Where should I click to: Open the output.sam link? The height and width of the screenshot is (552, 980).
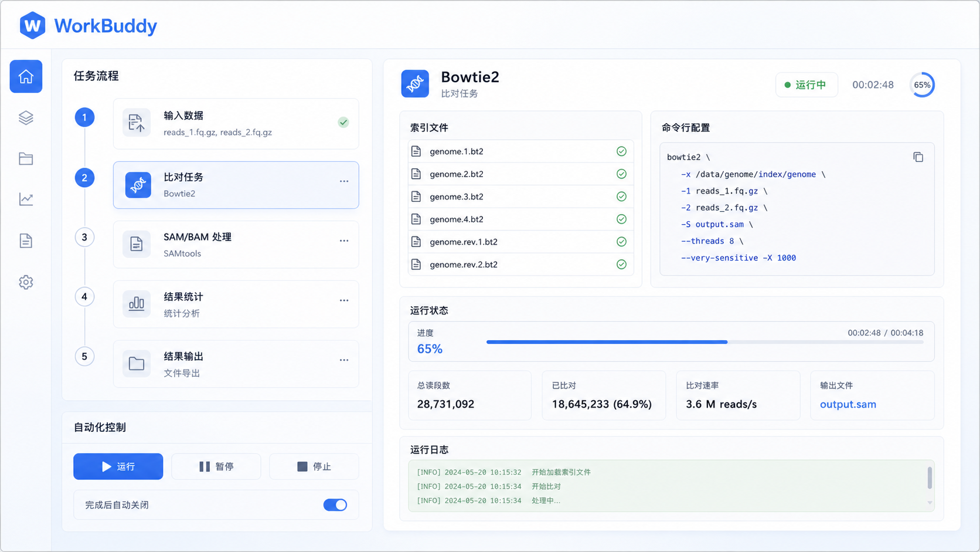pyautogui.click(x=848, y=404)
